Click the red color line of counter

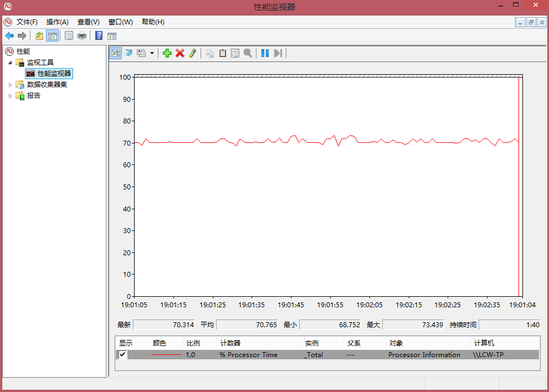coord(166,355)
